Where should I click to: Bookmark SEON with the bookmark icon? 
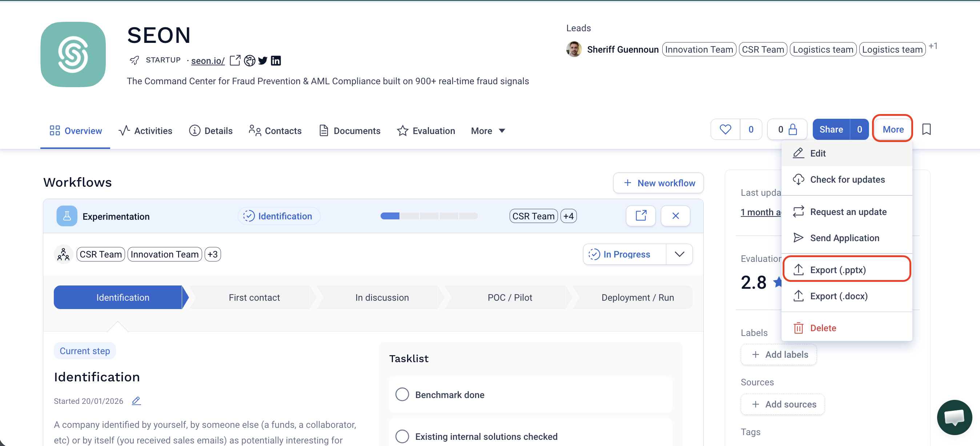(x=926, y=130)
